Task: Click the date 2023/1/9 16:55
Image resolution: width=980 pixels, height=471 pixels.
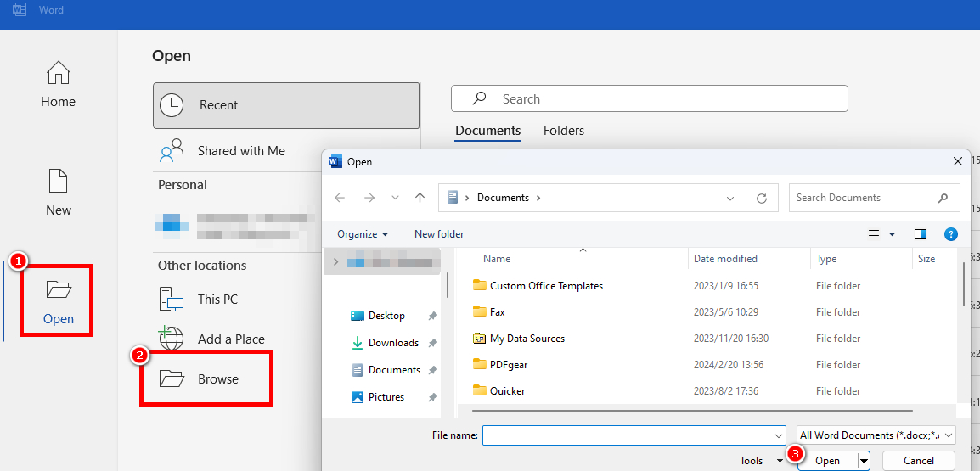Action: tap(725, 285)
